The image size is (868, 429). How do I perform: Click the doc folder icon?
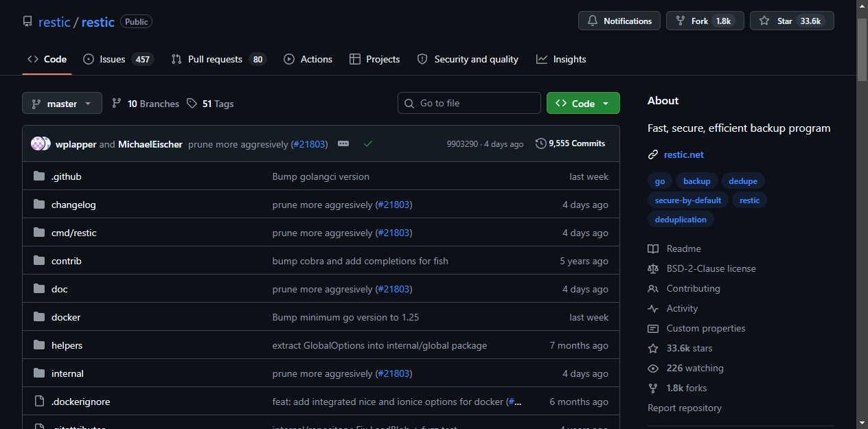pos(38,289)
